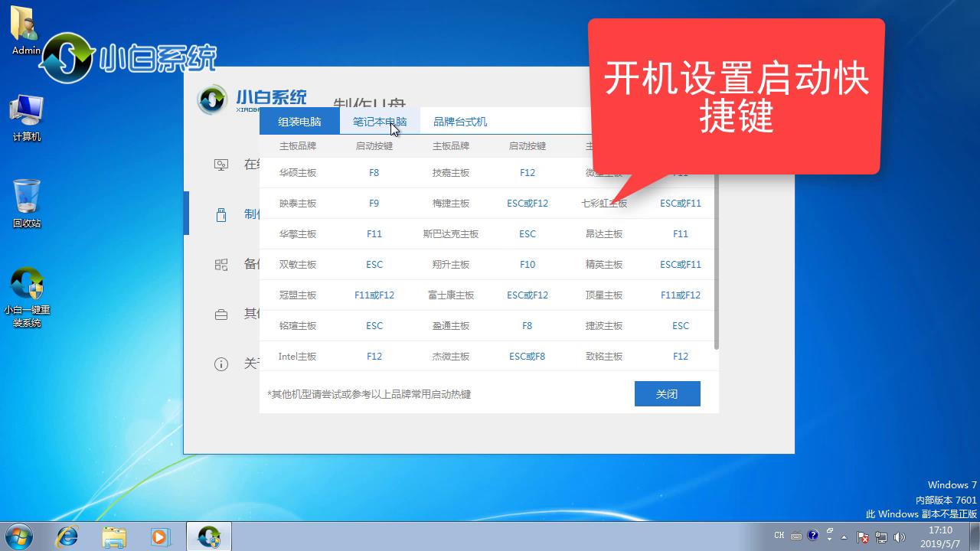Viewport: 980px width, 551px height.
Task: Switch to the 品牌台式机 tab
Action: click(460, 121)
